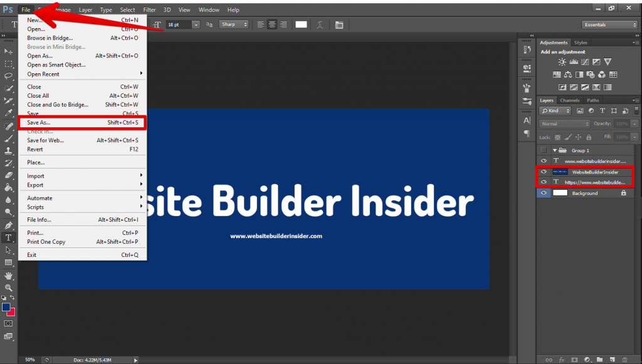Open the Window menu
The height and width of the screenshot is (364, 642).
pyautogui.click(x=209, y=9)
